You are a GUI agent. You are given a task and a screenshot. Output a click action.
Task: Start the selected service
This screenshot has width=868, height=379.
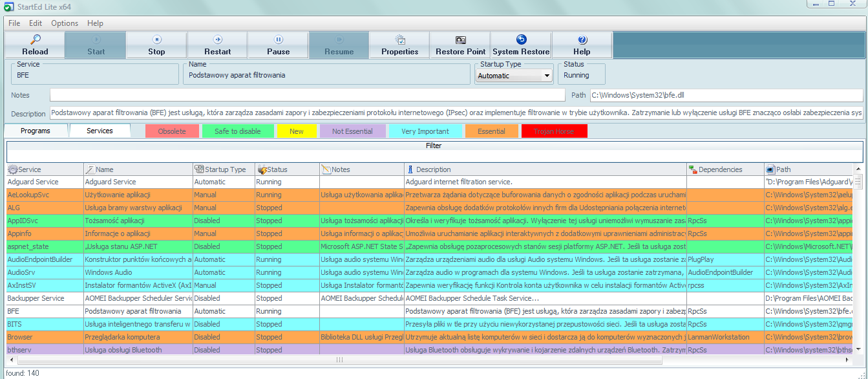click(x=96, y=45)
